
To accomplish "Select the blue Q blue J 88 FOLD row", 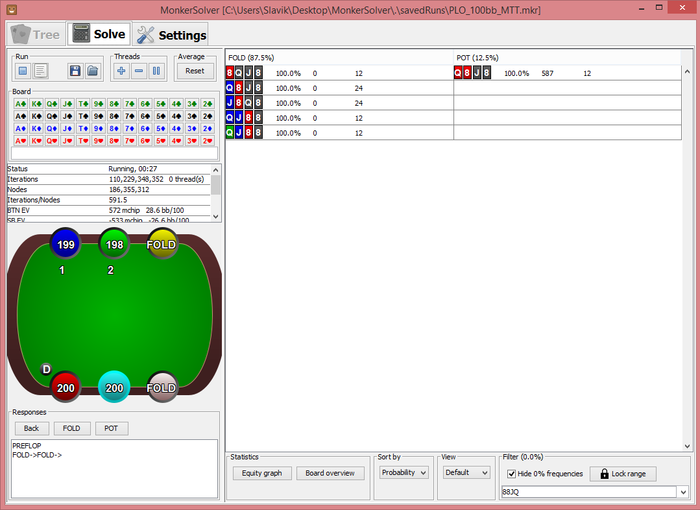I will coord(339,118).
